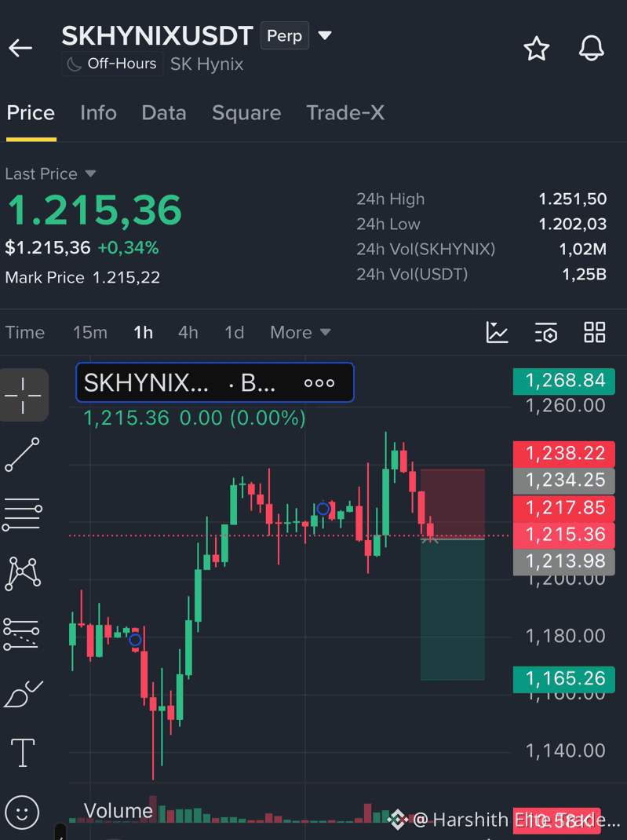Image resolution: width=627 pixels, height=840 pixels.
Task: Click the 1,234.25 gray price label
Action: [x=563, y=480]
